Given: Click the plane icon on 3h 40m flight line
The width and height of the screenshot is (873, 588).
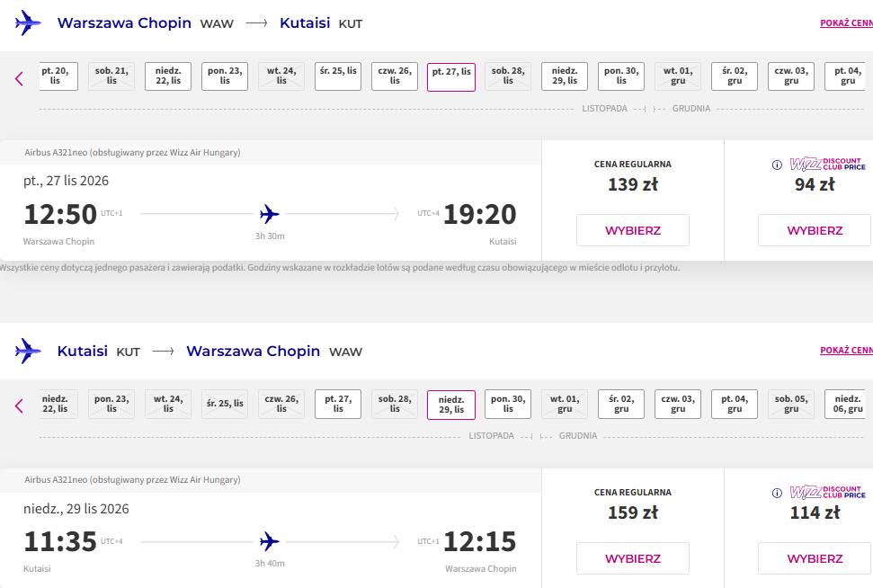Looking at the screenshot, I should pyautogui.click(x=270, y=541).
